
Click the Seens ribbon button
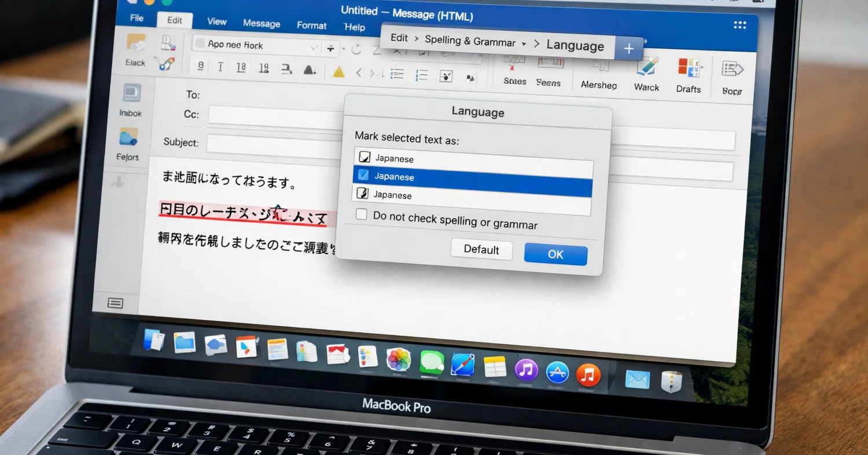click(549, 72)
